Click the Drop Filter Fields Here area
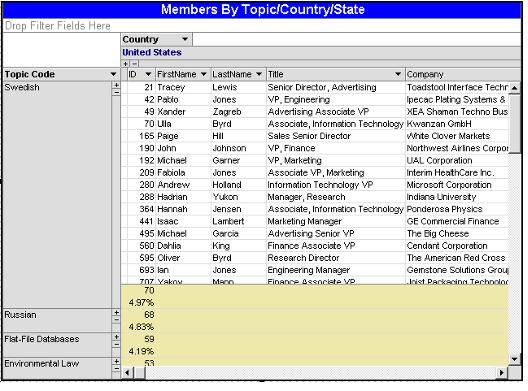Screen dimensions: 528x391 click(x=262, y=26)
